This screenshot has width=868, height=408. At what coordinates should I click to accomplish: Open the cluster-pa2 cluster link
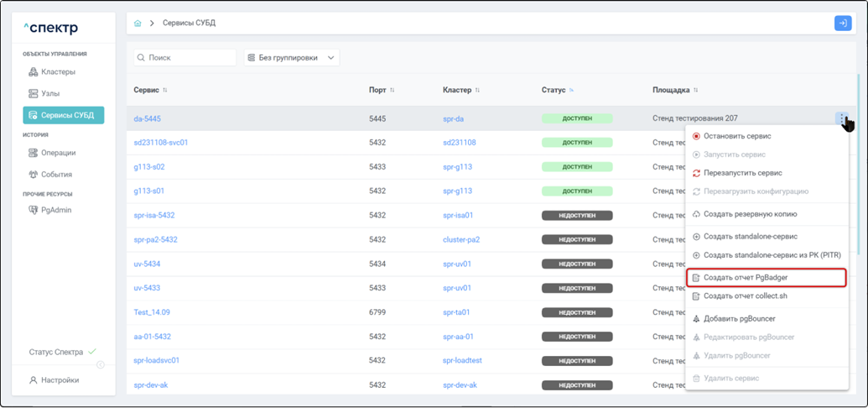(461, 240)
